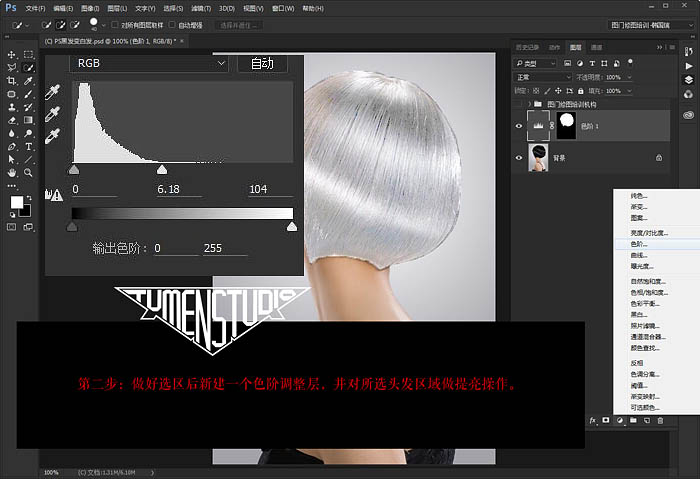Swap foreground and background colors arrow
The height and width of the screenshot is (479, 700).
29,198
